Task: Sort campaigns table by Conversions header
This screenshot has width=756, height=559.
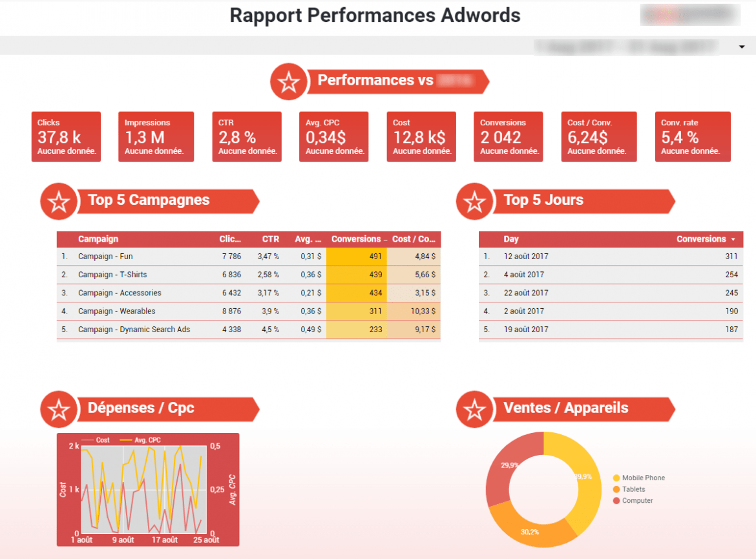Action: coord(356,239)
